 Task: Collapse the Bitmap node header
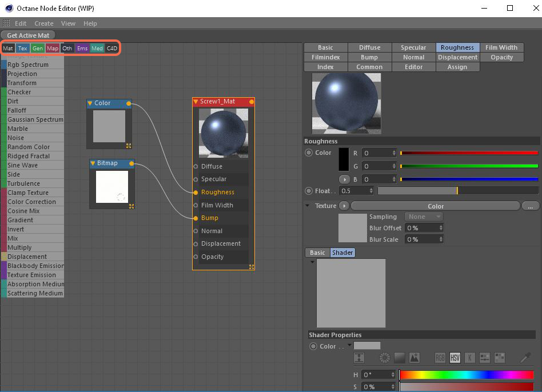click(93, 163)
